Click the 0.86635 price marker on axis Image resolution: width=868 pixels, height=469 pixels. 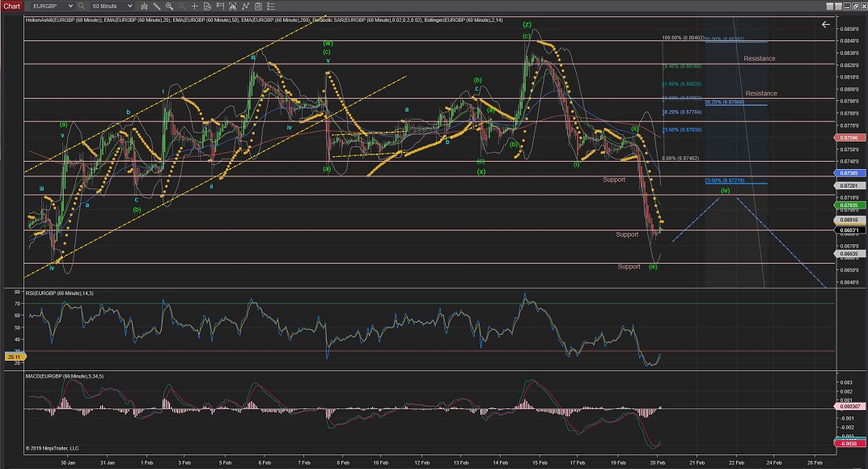click(x=849, y=254)
